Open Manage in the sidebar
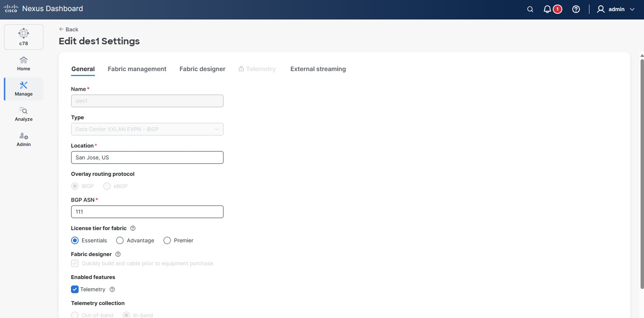This screenshot has width=644, height=318. [x=24, y=89]
